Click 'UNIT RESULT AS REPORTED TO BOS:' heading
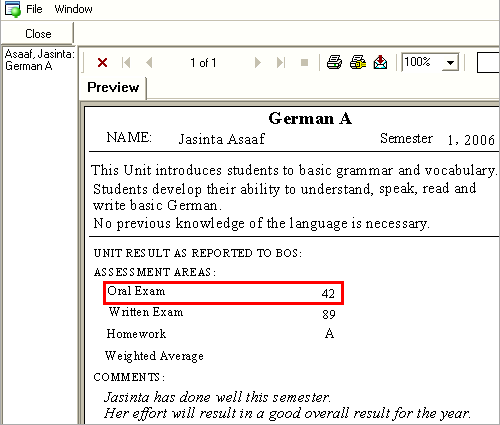This screenshot has height=425, width=500. (x=198, y=253)
